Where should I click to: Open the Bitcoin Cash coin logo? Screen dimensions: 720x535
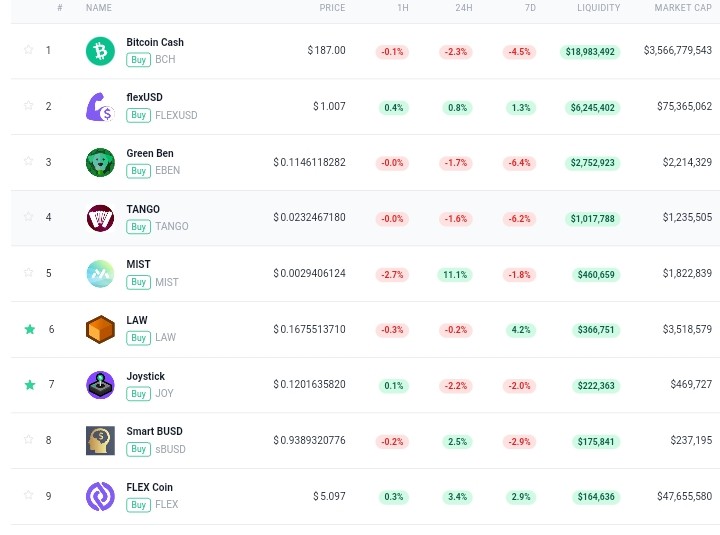coord(100,51)
